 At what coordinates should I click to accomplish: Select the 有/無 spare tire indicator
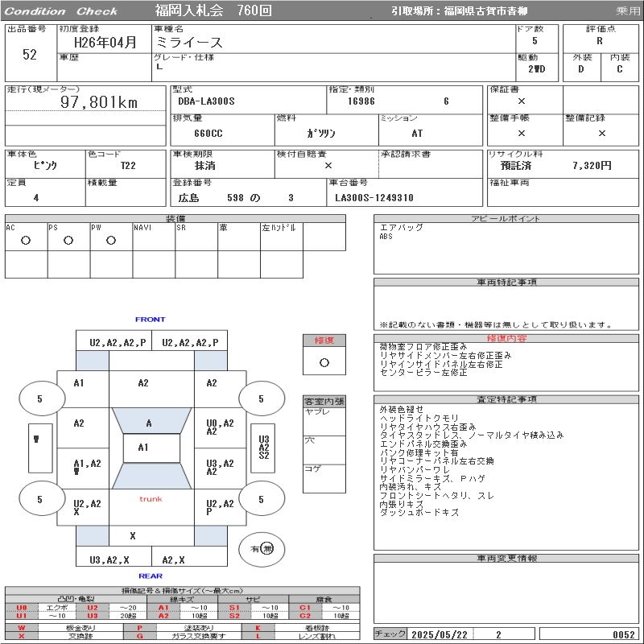tap(262, 548)
